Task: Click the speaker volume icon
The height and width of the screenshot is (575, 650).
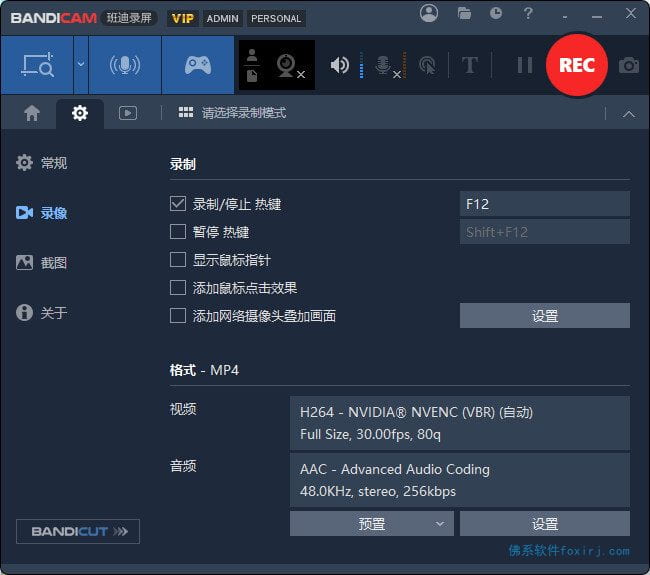Action: pyautogui.click(x=340, y=65)
